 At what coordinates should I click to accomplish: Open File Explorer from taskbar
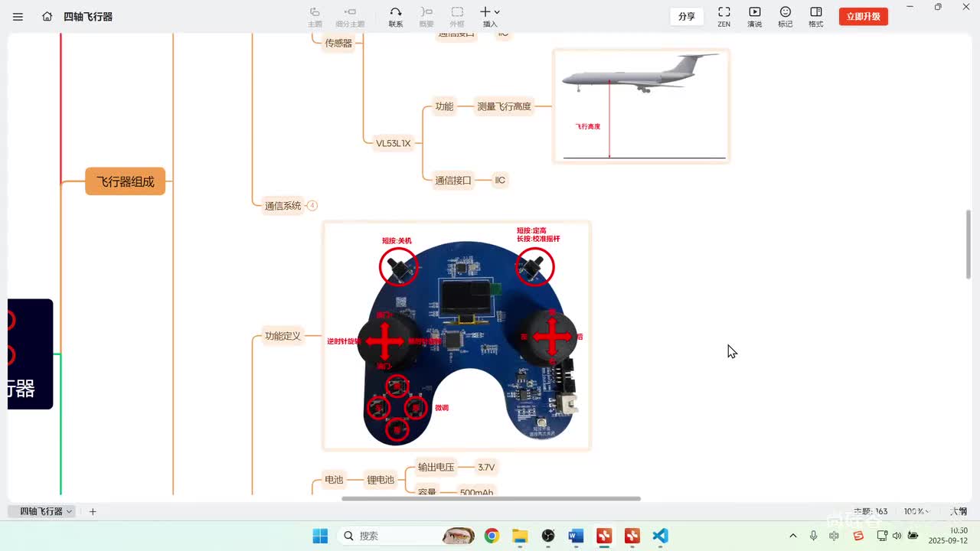tap(520, 536)
